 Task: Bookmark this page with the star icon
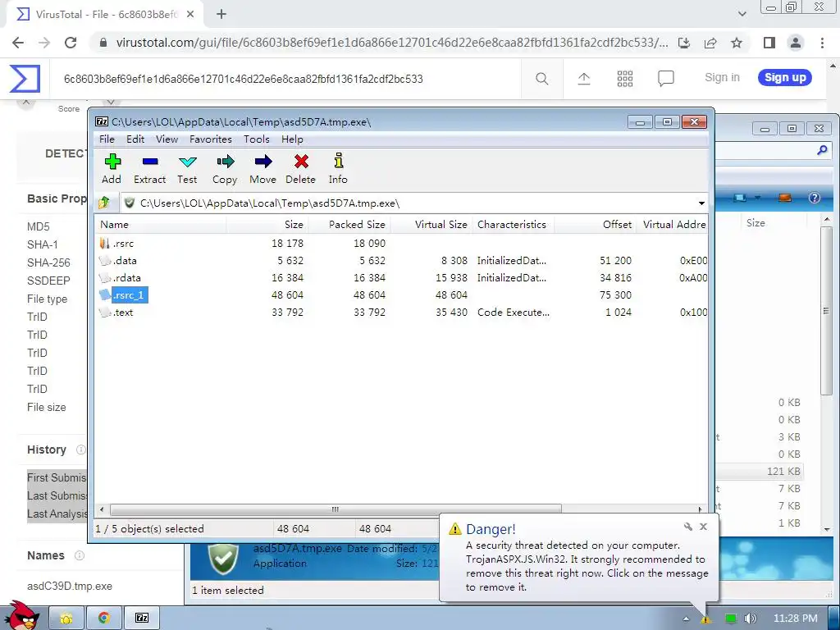pyautogui.click(x=737, y=43)
